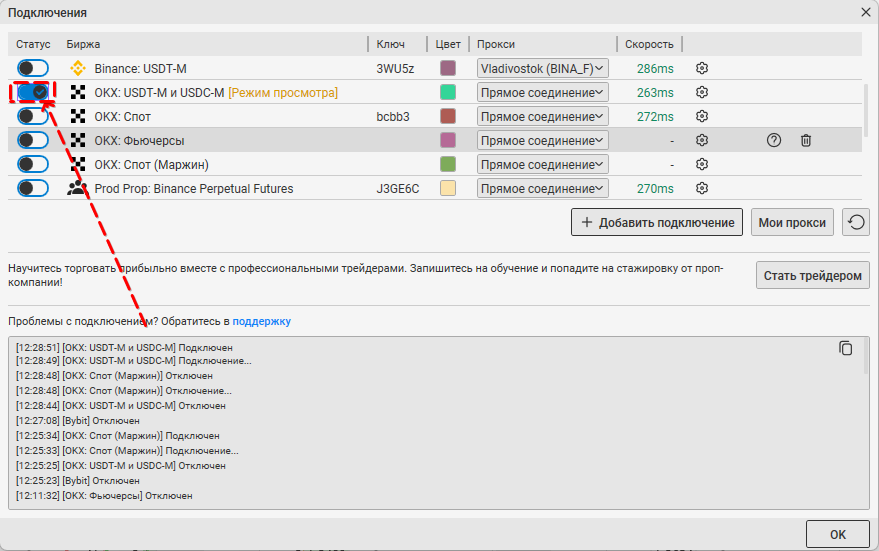Click the green color swatch for OKX: USDT-M

(448, 92)
